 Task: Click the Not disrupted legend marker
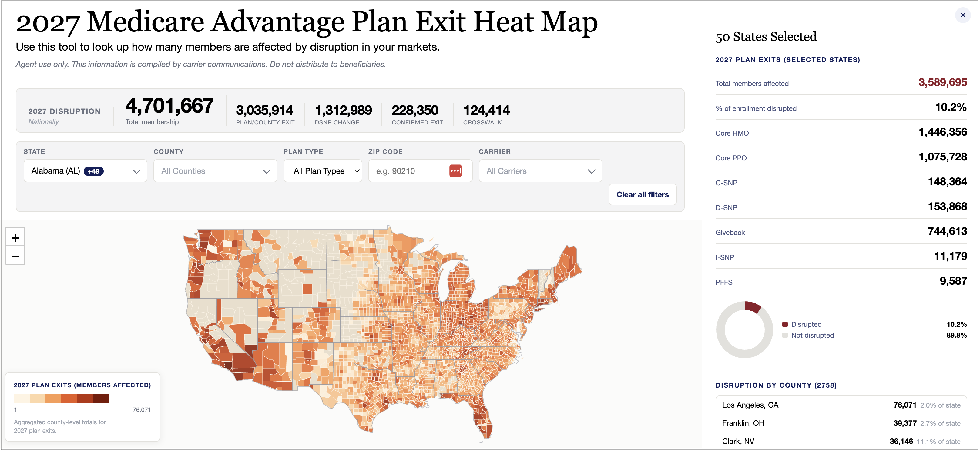(785, 335)
